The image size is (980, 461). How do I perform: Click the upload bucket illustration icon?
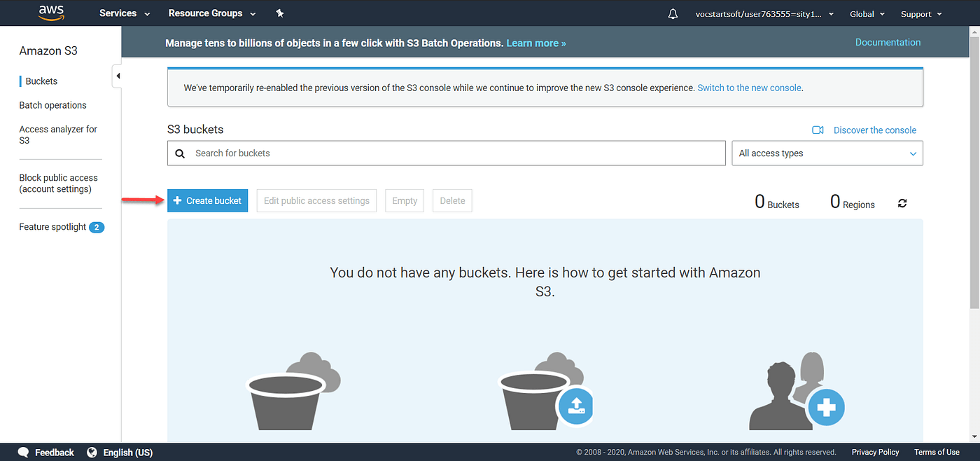point(546,392)
